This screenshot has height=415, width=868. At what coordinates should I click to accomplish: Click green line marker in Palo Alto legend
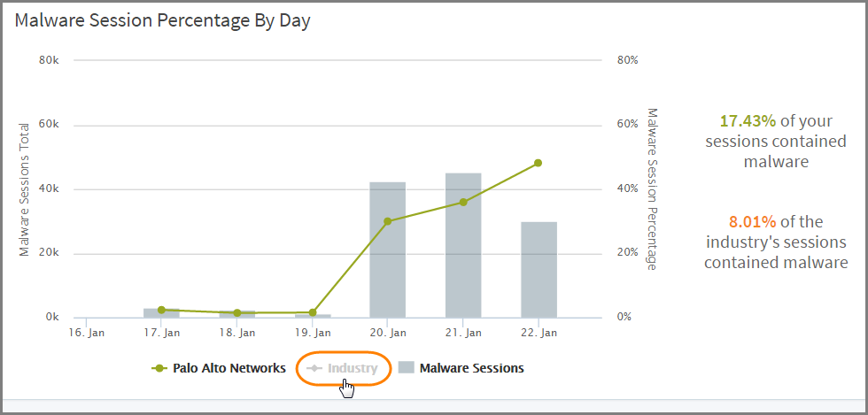pos(160,368)
